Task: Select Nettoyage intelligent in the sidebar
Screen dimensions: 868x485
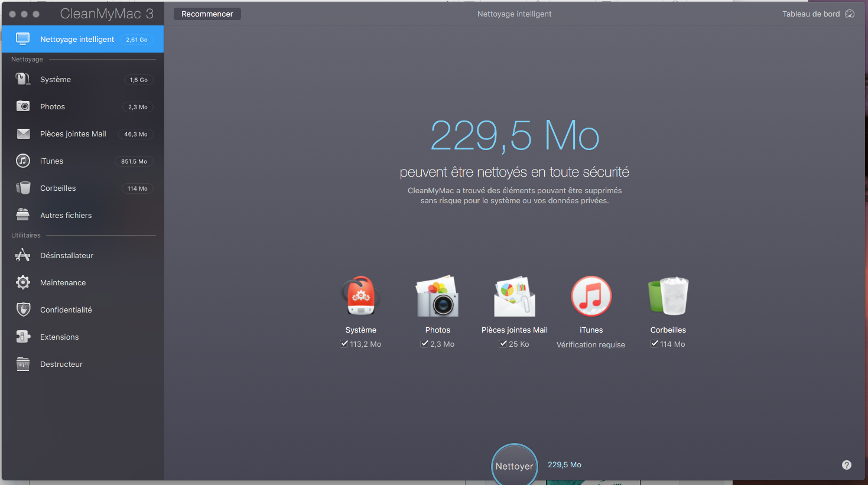Action: (83, 39)
